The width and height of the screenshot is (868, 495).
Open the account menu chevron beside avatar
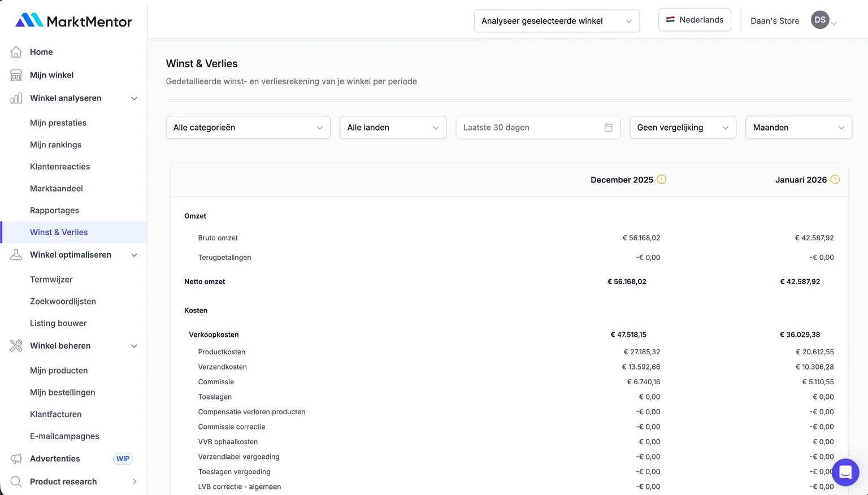coord(834,23)
